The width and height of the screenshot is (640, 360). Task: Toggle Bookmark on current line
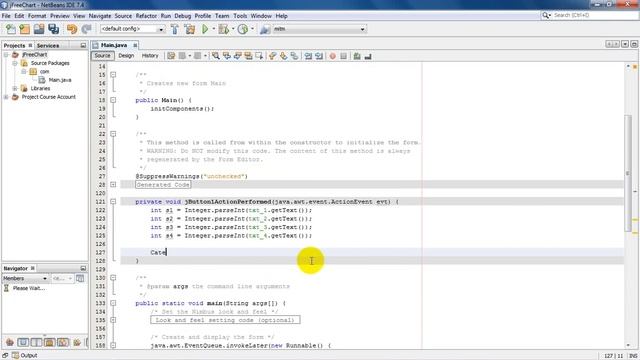294,56
